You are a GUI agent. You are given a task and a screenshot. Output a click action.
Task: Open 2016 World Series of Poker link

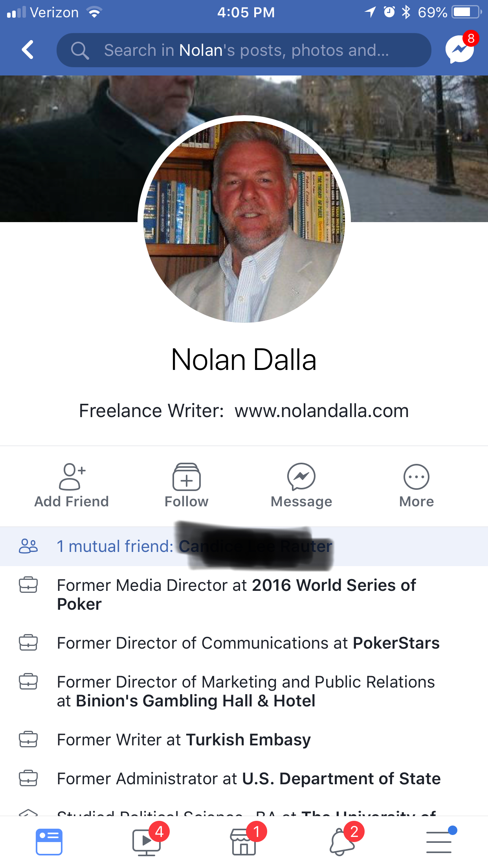click(x=237, y=595)
